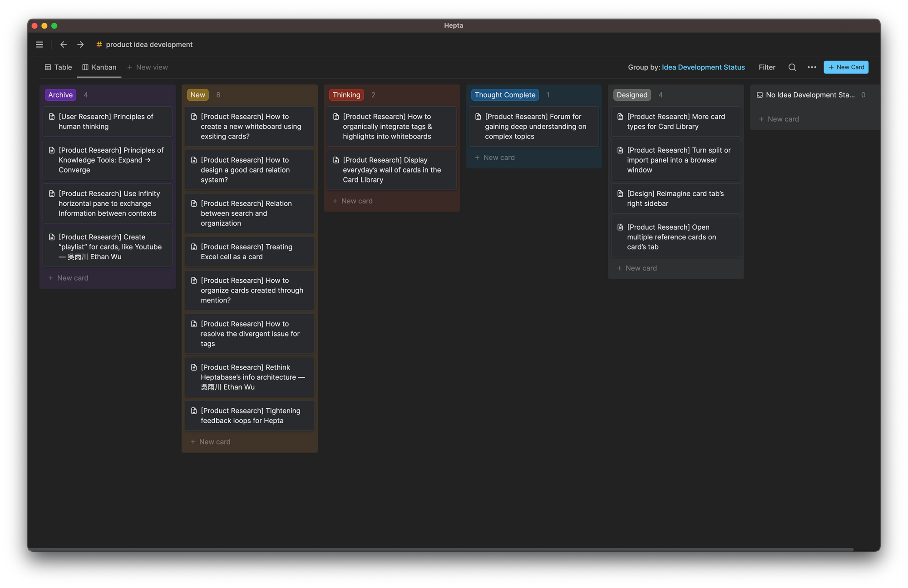Click the horizontal scrollbar at the bottom

pyautogui.click(x=440, y=549)
